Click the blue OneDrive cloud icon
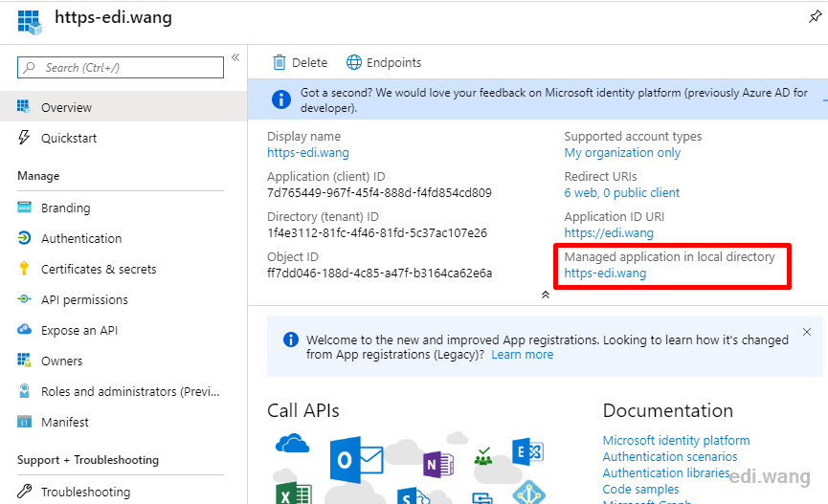This screenshot has height=504, width=828. 292,444
